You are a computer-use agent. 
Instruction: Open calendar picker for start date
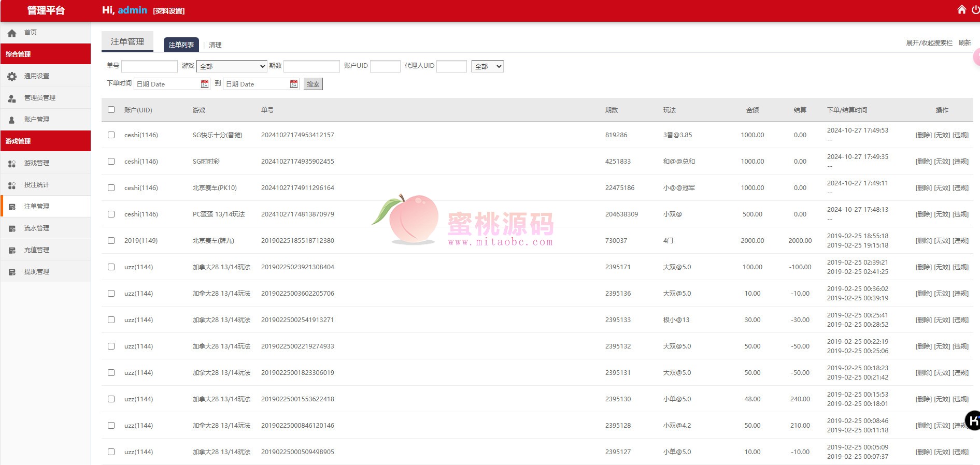pyautogui.click(x=205, y=84)
